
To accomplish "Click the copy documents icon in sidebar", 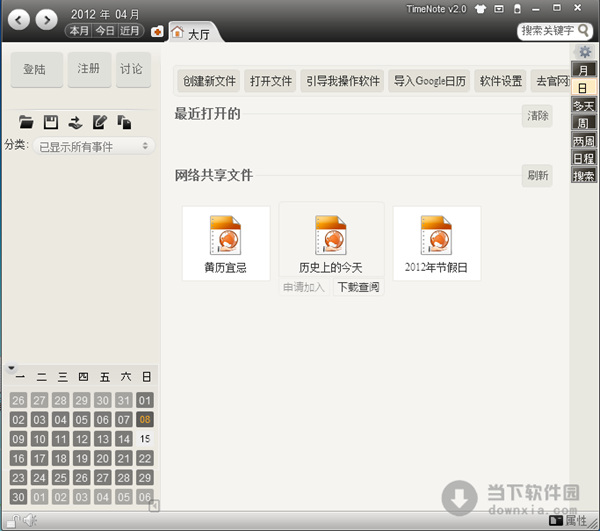I will pos(124,122).
